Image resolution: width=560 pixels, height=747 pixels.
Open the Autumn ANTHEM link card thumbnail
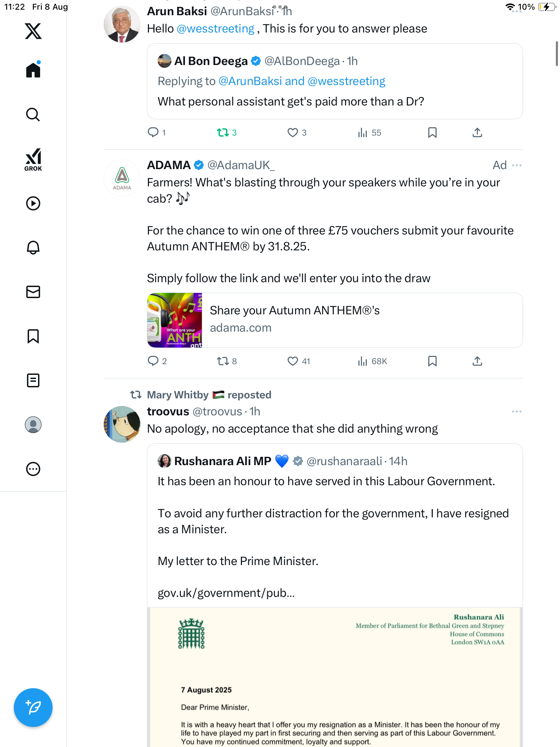pos(175,320)
